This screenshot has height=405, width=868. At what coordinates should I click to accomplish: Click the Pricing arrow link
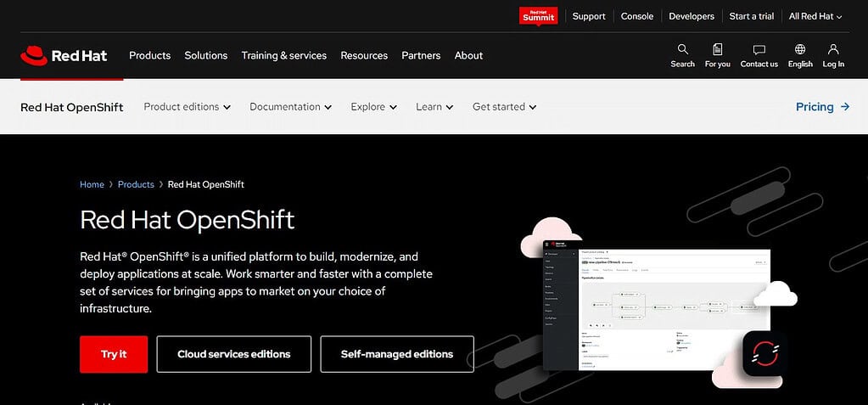click(823, 107)
